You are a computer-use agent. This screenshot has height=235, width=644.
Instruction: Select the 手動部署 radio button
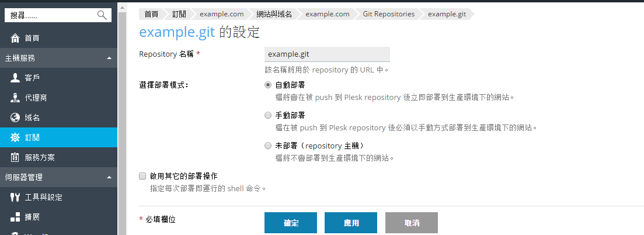[x=268, y=115]
